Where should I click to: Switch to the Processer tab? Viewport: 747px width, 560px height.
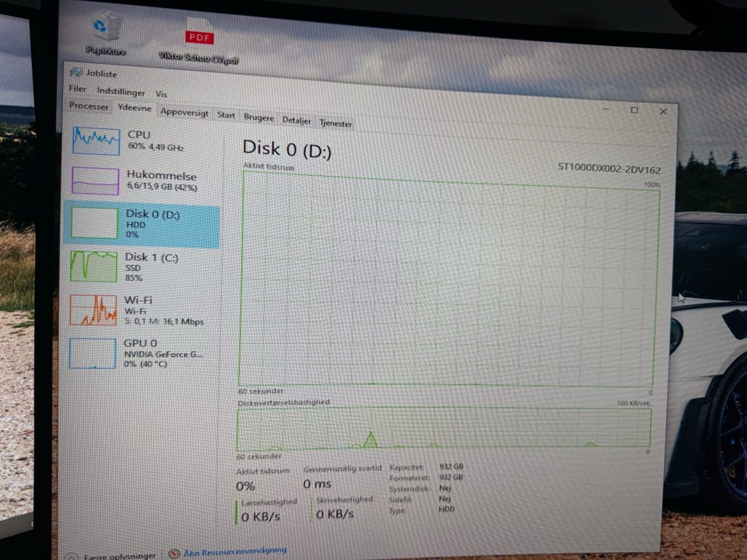(89, 106)
